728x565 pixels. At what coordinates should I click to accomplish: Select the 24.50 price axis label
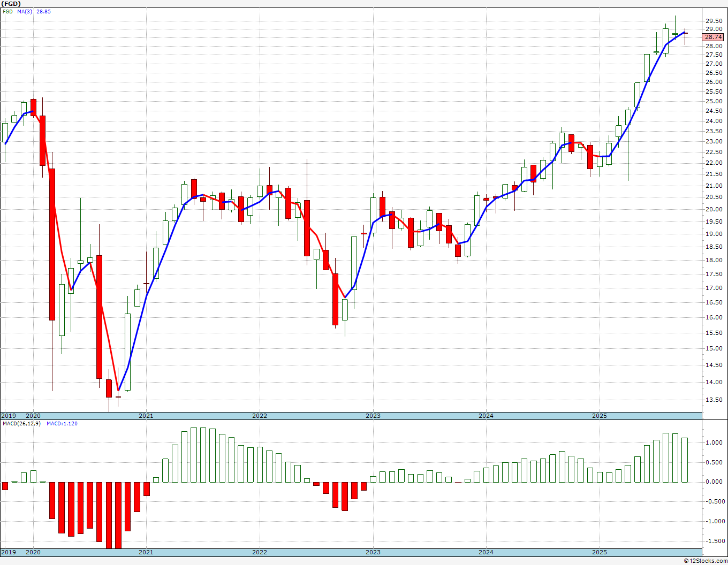(714, 111)
